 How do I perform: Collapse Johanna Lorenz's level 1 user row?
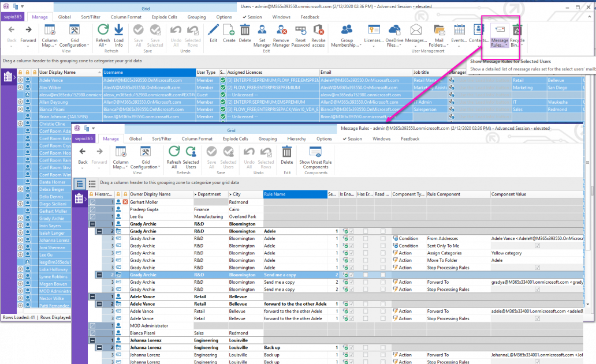click(92, 340)
